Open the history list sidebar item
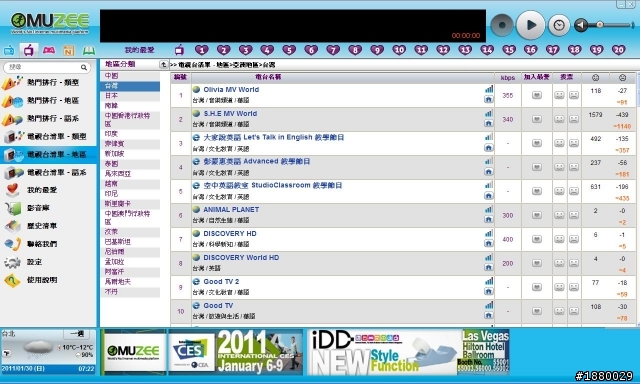The image size is (640, 384). click(x=48, y=226)
